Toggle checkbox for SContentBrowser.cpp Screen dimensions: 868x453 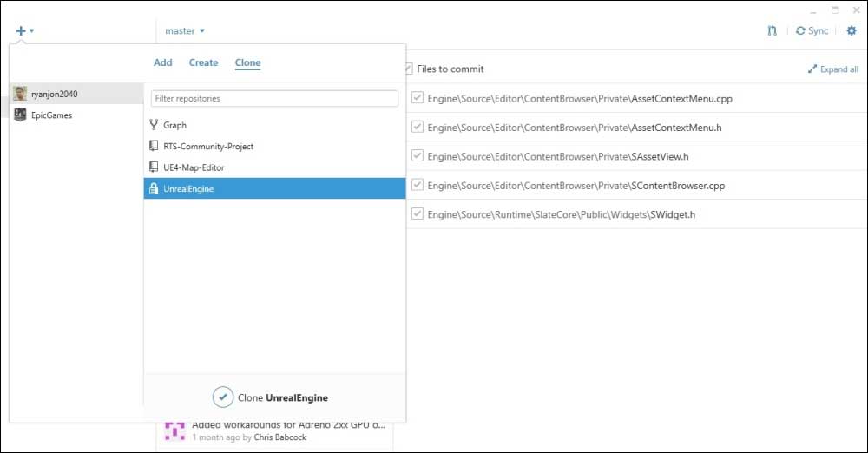point(418,185)
